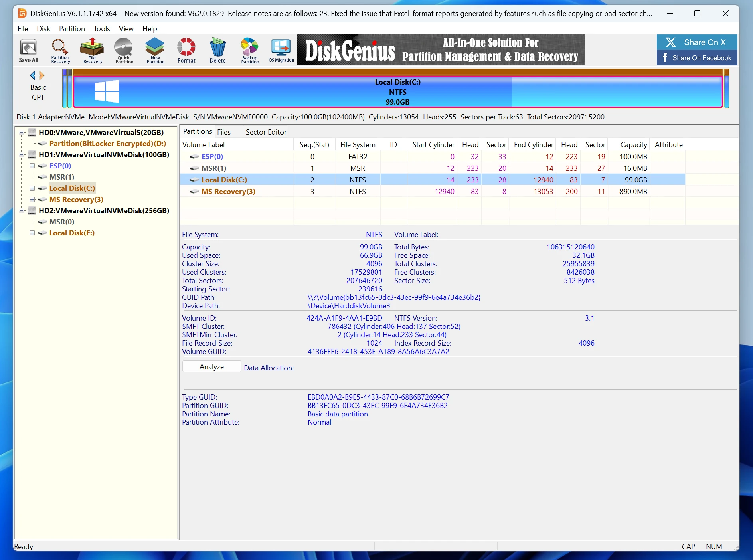Click MSR(1) row in partition table
The height and width of the screenshot is (560, 753).
[433, 168]
